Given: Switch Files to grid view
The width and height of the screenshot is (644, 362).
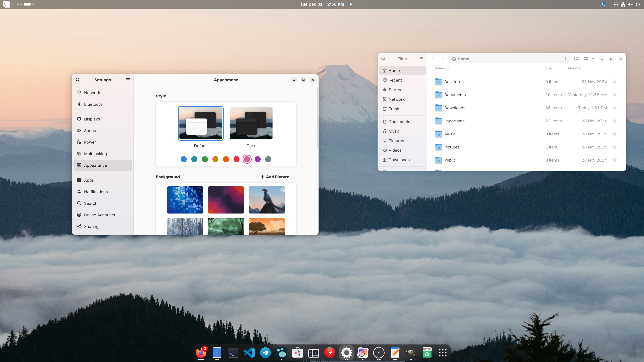Looking at the screenshot, I should click(586, 59).
